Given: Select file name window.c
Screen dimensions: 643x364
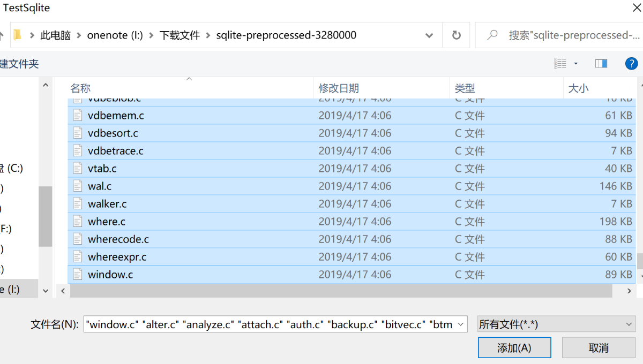Looking at the screenshot, I should [x=110, y=274].
